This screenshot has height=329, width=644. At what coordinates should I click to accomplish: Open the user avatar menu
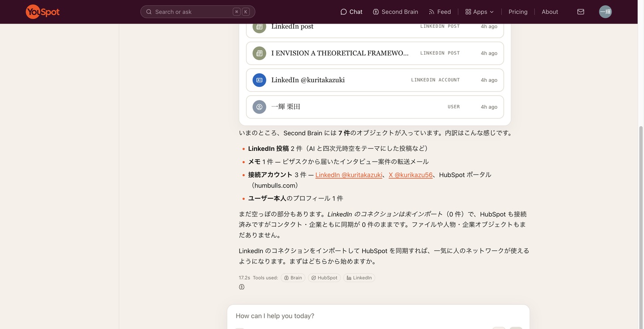(x=605, y=12)
